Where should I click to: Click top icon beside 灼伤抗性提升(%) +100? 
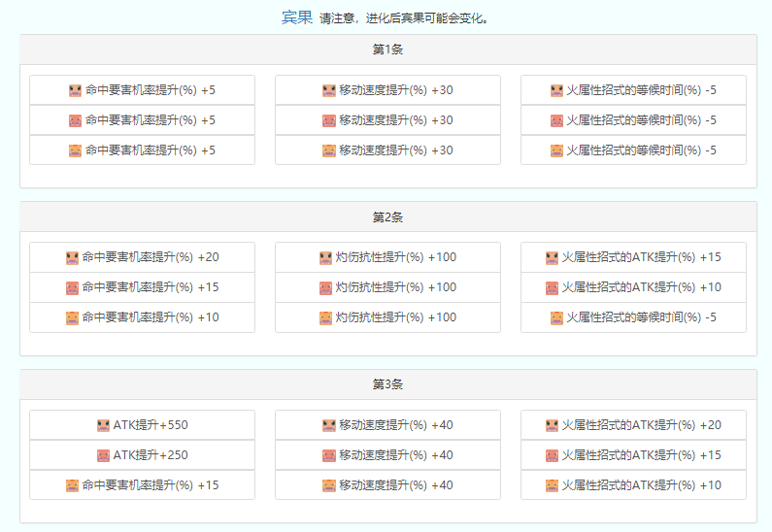click(x=325, y=258)
